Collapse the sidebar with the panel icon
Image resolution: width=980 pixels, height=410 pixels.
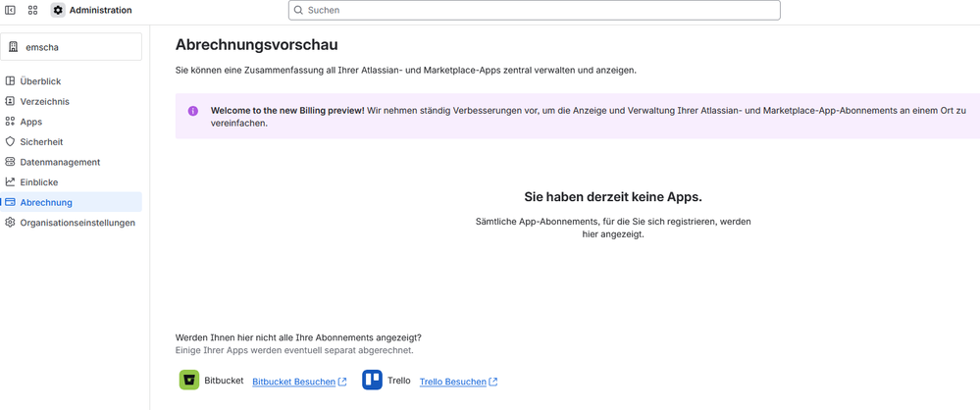click(10, 10)
